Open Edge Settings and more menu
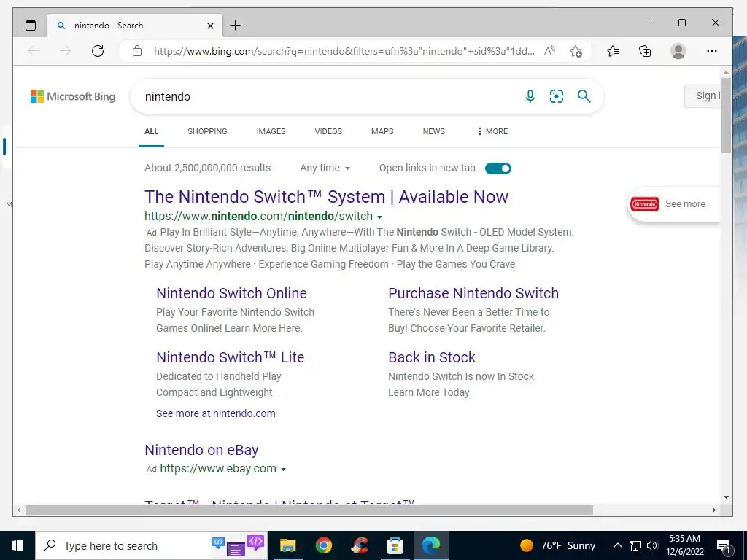The height and width of the screenshot is (560, 747). pos(712,51)
